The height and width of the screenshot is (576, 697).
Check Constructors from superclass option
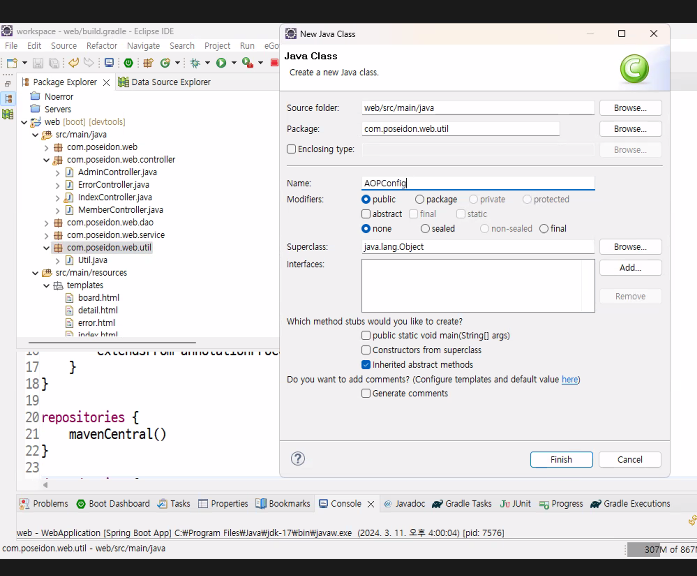tap(366, 350)
